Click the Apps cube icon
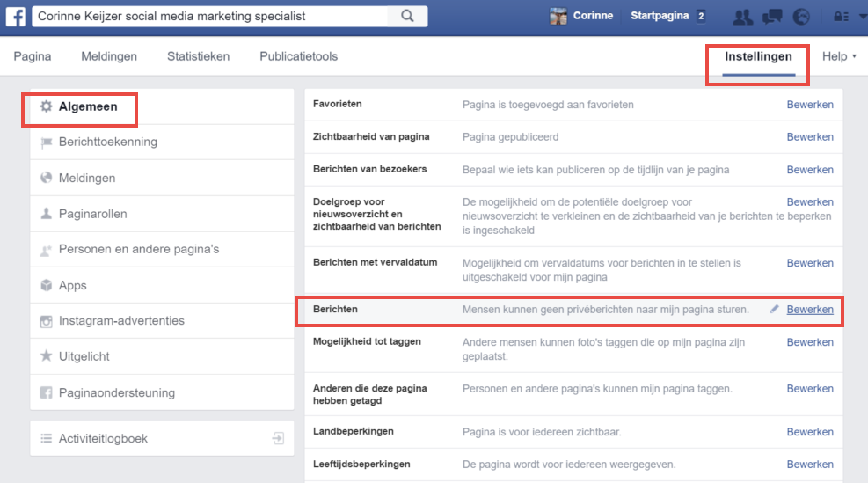Viewport: 868px width, 483px height. point(47,285)
